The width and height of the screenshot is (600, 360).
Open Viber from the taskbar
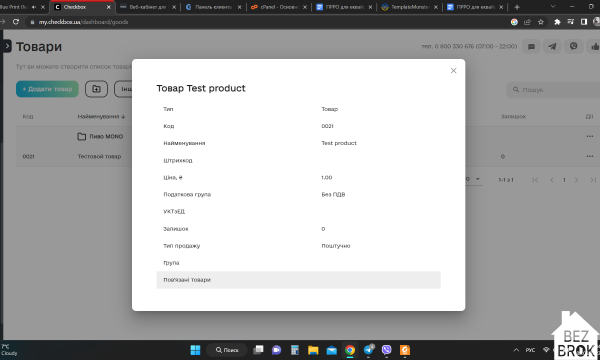[x=386, y=350]
